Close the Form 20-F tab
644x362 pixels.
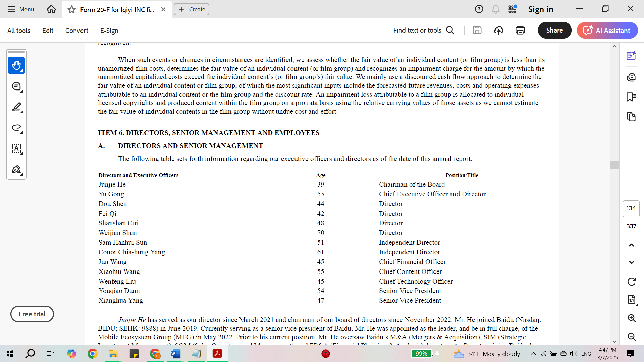pos(163,9)
